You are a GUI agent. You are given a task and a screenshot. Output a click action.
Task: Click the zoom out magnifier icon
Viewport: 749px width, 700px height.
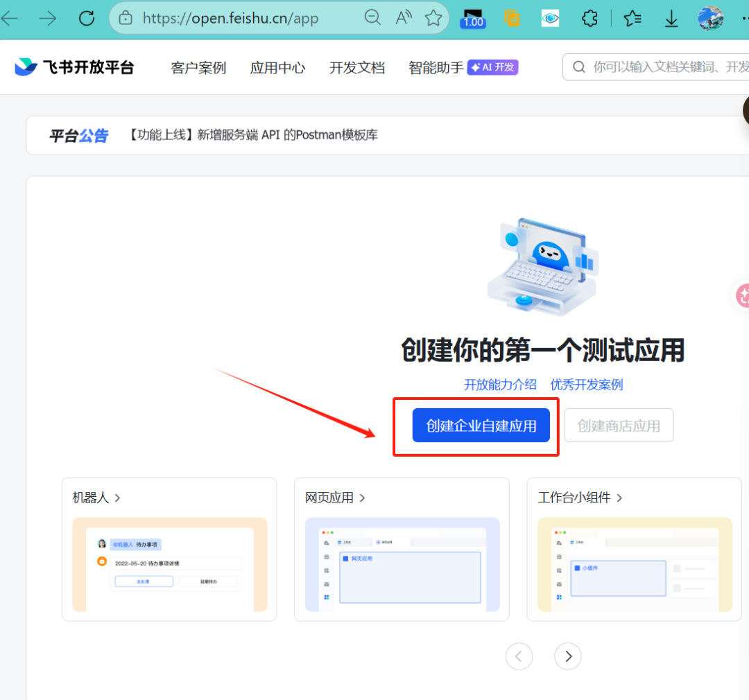point(372,17)
